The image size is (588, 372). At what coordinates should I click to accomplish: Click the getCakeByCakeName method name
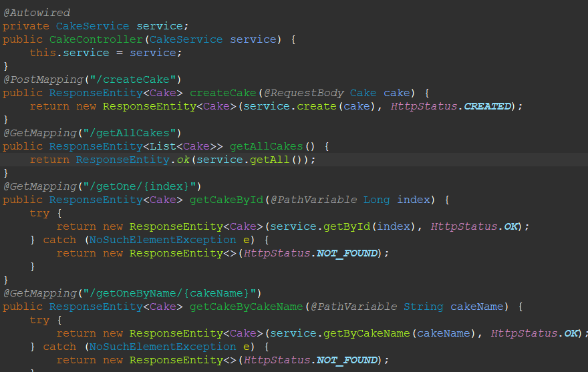tap(247, 307)
